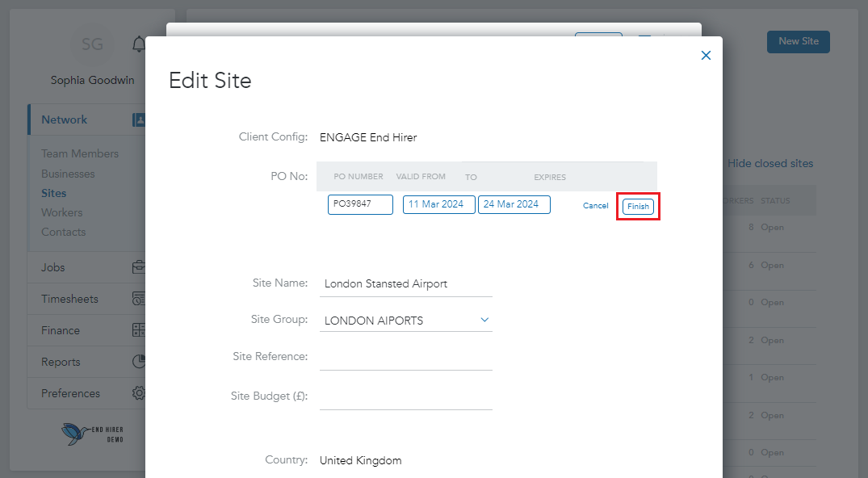The width and height of the screenshot is (868, 478).
Task: Click the ENGAGE End Hirer config text
Action: (x=368, y=137)
